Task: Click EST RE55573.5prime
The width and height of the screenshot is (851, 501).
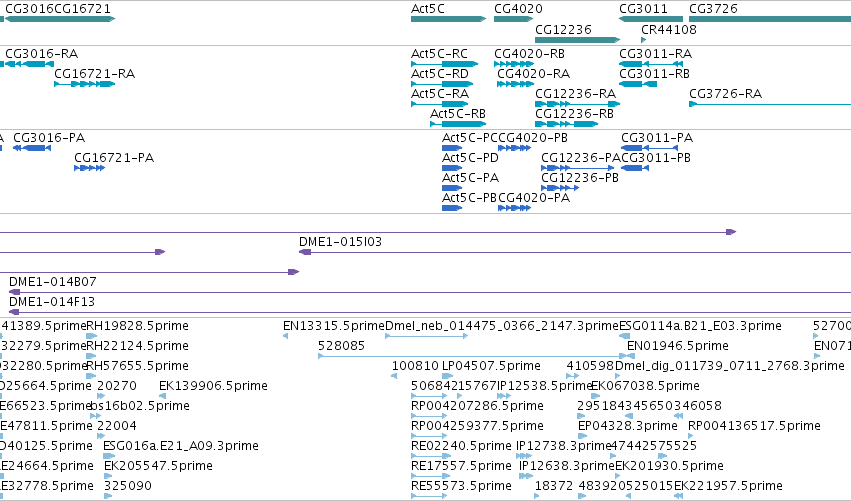Action: 429,496
